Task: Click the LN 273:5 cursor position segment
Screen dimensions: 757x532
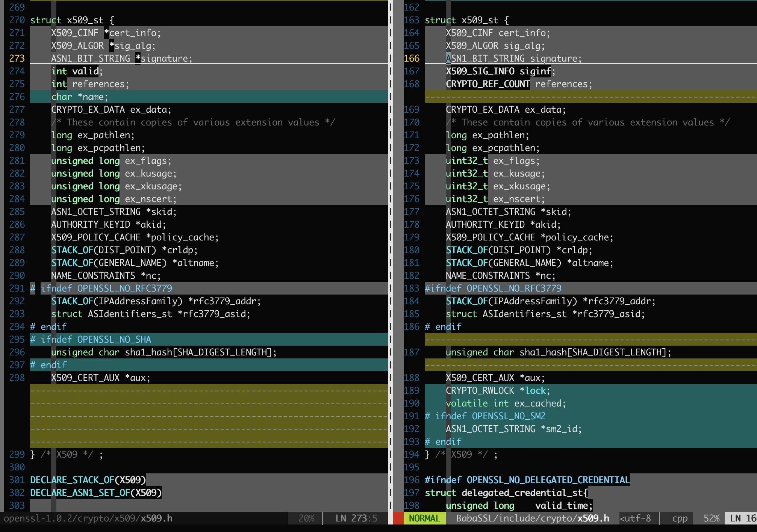Action: tap(356, 518)
